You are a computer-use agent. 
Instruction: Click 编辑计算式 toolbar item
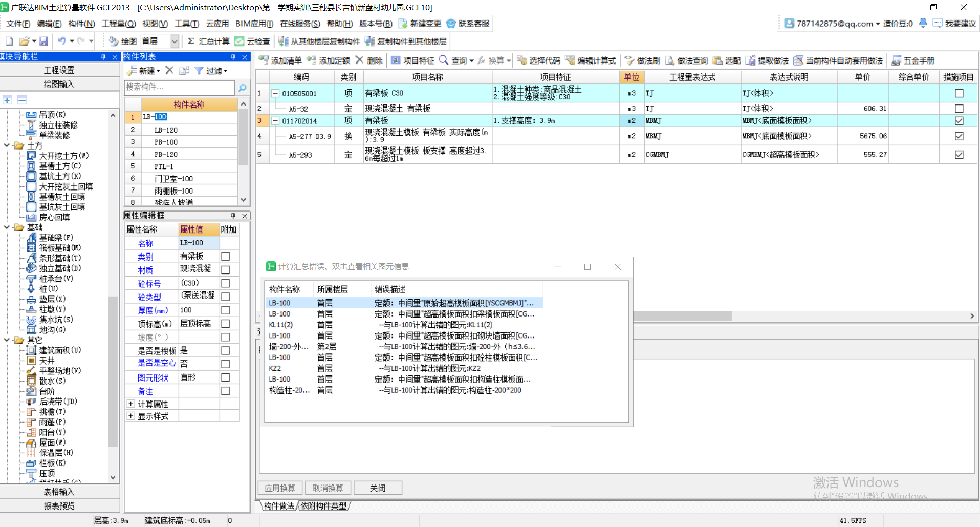[x=591, y=60]
